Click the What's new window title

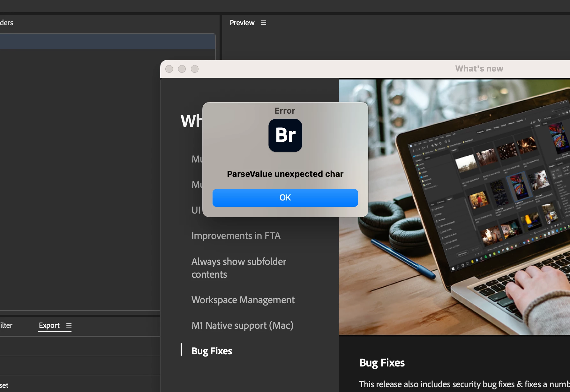coord(479,69)
